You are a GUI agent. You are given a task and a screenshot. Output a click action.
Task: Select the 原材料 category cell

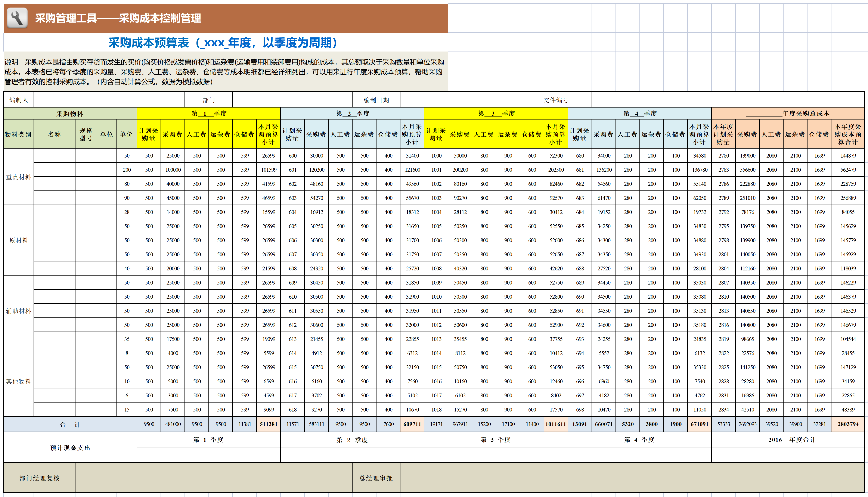pos(18,240)
